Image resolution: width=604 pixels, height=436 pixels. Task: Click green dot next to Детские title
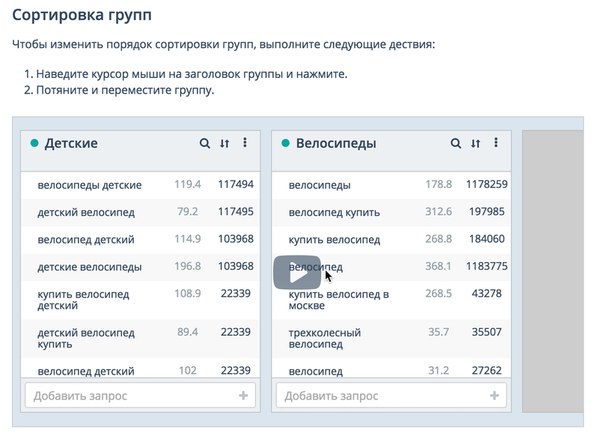tap(34, 144)
